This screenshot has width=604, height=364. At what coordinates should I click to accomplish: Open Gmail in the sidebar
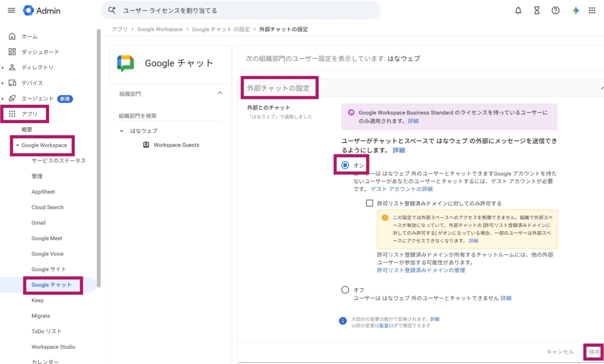click(x=38, y=223)
